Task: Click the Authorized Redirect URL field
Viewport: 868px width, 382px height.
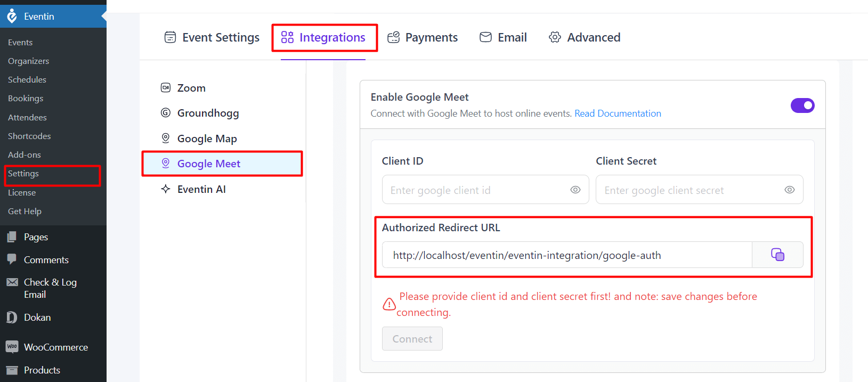Action: (567, 255)
